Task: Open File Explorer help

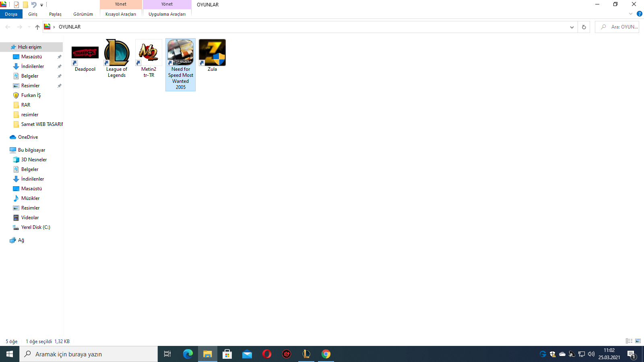Action: point(639,14)
